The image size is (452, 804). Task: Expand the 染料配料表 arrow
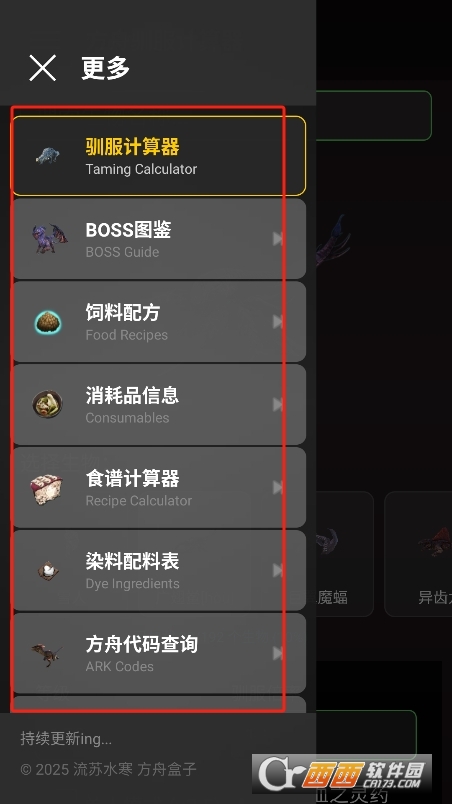(x=278, y=570)
